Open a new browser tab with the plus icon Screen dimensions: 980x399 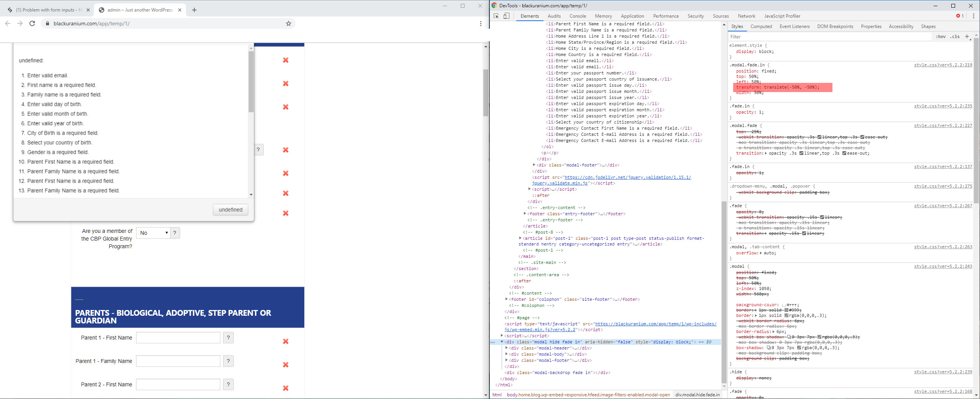tap(194, 10)
